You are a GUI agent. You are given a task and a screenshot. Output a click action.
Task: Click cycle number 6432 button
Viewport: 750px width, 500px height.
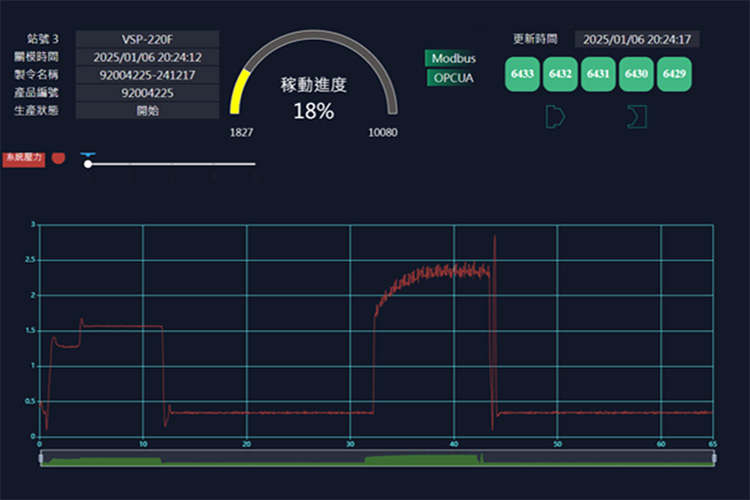pos(561,75)
